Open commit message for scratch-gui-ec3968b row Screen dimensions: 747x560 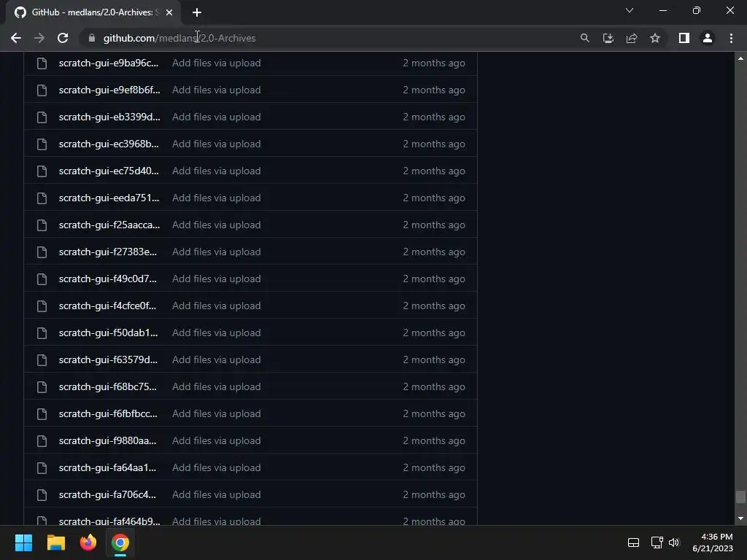click(x=216, y=144)
